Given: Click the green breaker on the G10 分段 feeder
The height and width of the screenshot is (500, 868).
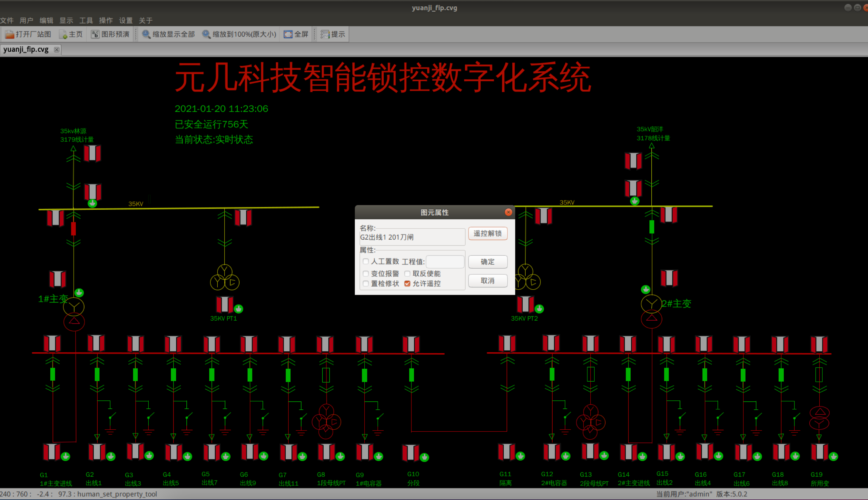Looking at the screenshot, I should pos(411,375).
